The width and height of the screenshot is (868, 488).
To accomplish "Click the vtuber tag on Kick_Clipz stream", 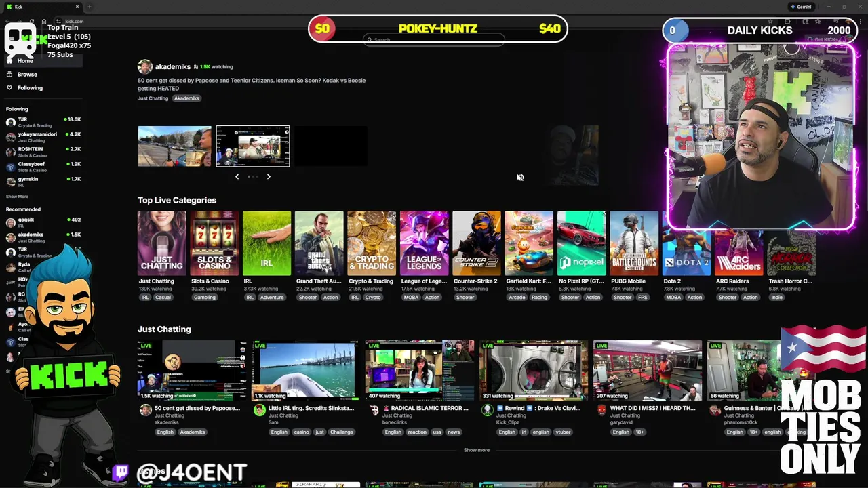I will point(562,432).
